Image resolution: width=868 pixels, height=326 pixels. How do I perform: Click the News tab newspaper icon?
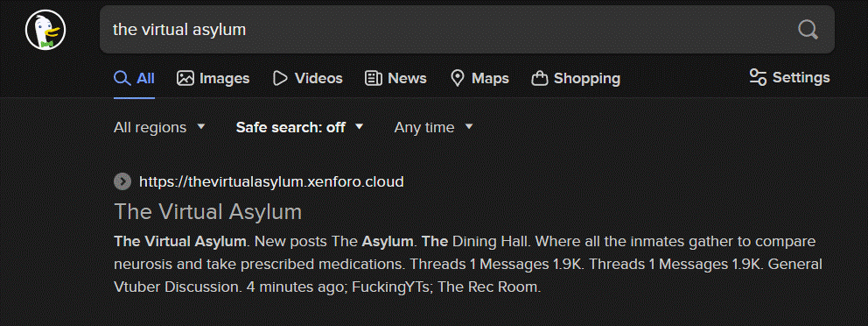374,78
